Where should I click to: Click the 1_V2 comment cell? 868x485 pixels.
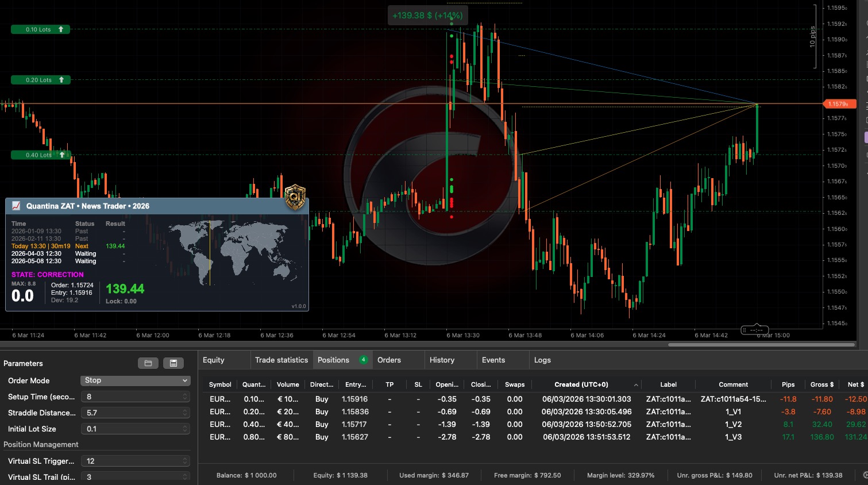pos(733,424)
